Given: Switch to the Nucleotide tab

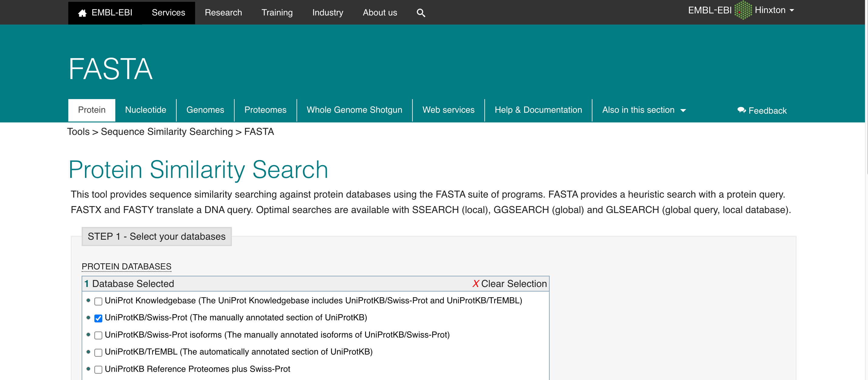Looking at the screenshot, I should tap(146, 110).
